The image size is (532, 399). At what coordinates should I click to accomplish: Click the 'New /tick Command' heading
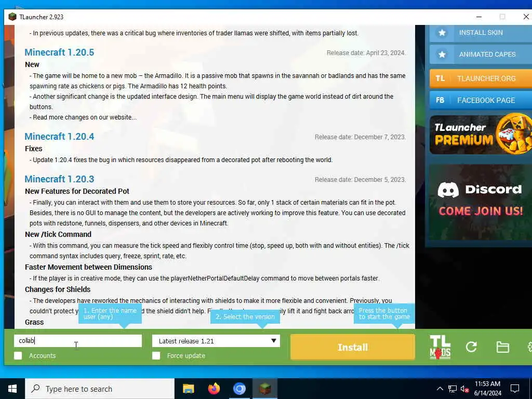[58, 234]
